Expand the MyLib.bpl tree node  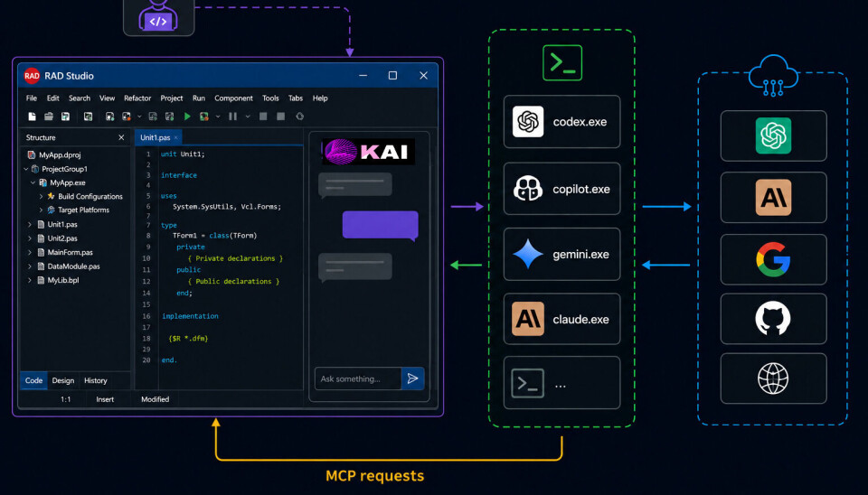pos(29,280)
